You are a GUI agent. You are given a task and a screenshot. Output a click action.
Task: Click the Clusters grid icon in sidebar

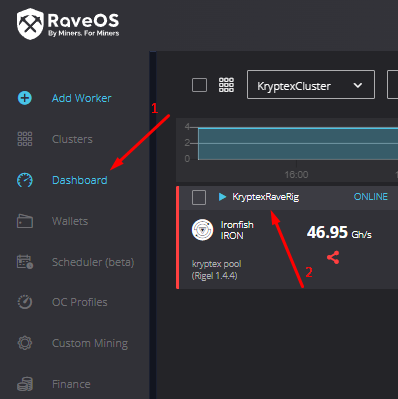click(25, 139)
